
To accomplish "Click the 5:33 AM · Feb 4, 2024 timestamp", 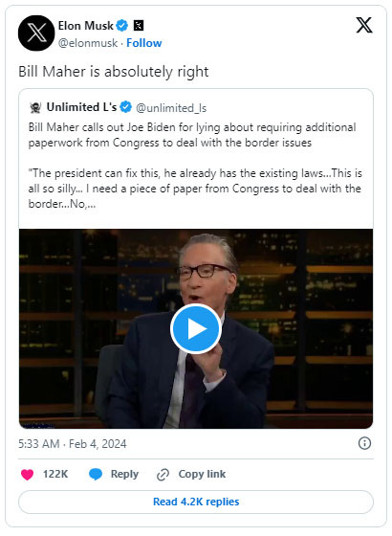I will click(73, 444).
